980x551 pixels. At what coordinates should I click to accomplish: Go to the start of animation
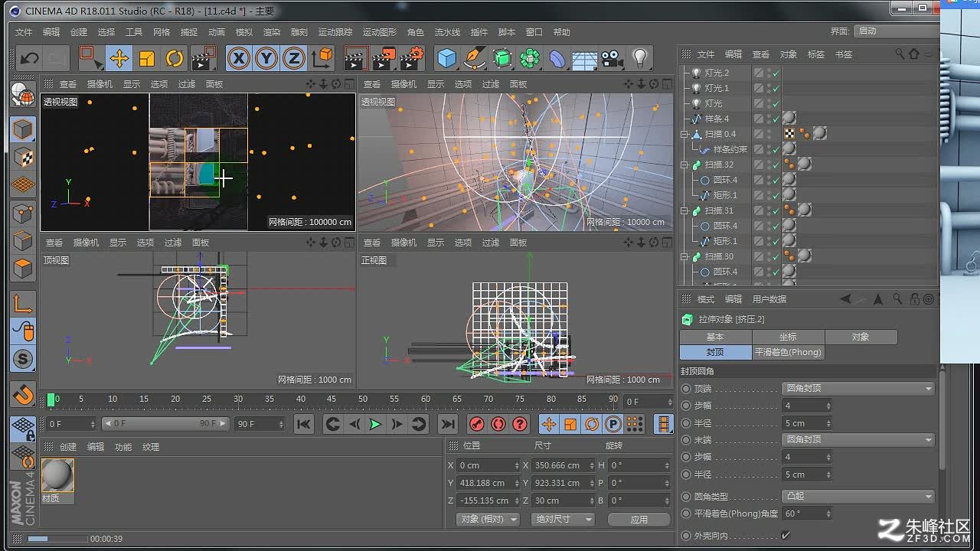304,424
